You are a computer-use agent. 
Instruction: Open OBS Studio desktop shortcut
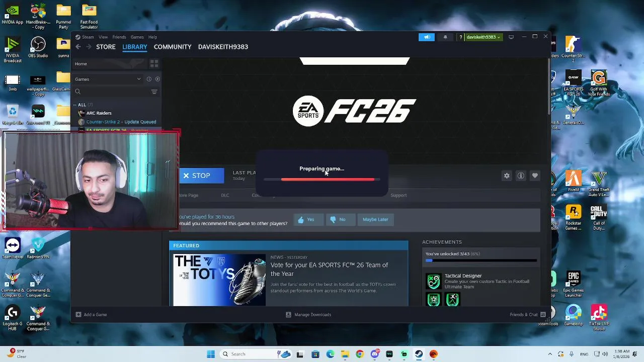click(x=38, y=48)
